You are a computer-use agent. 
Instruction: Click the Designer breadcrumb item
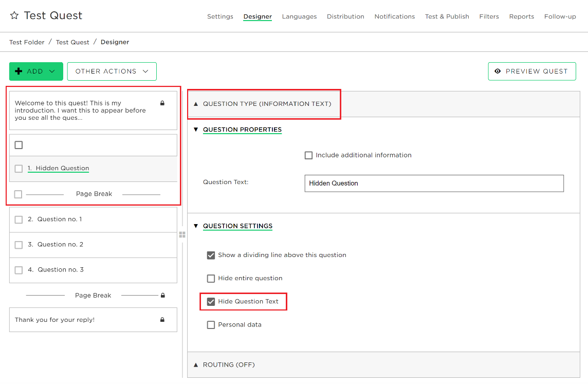115,42
